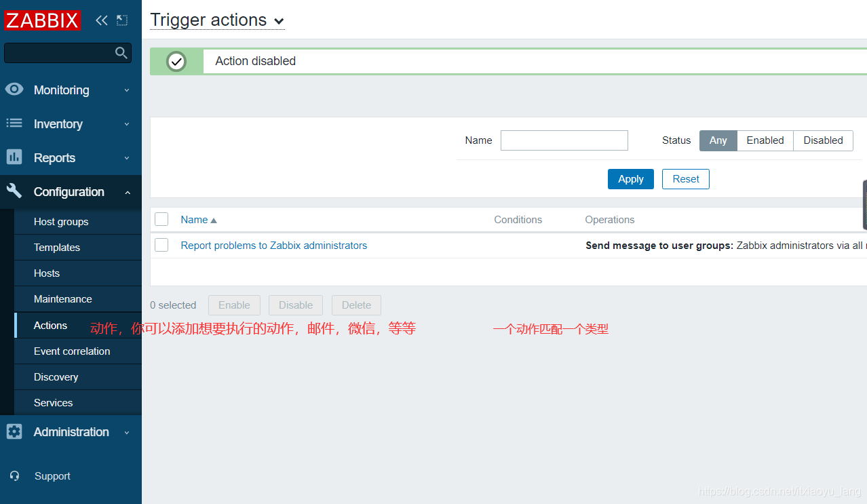Click the Reports chart icon
867x504 pixels.
14,157
